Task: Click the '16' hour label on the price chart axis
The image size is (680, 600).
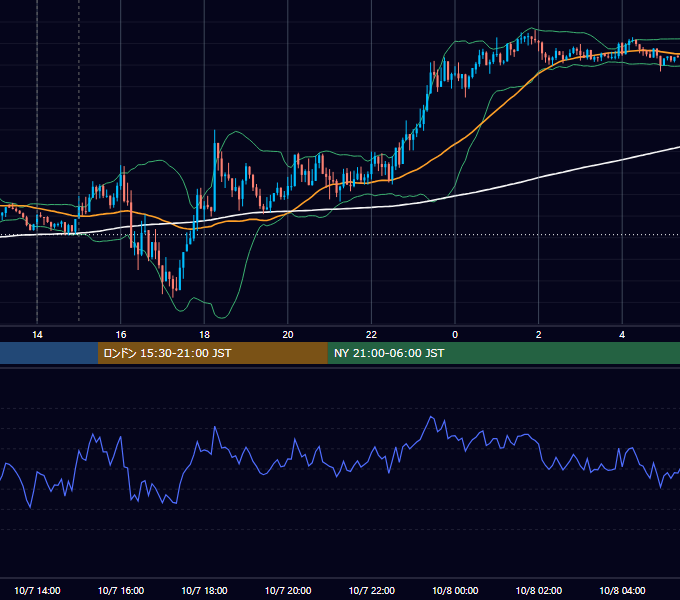Action: [x=121, y=335]
